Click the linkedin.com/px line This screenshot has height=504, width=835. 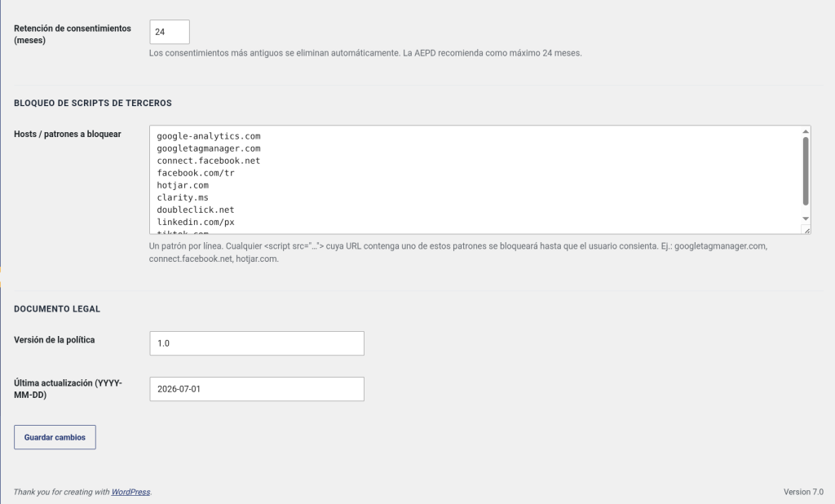pyautogui.click(x=196, y=222)
